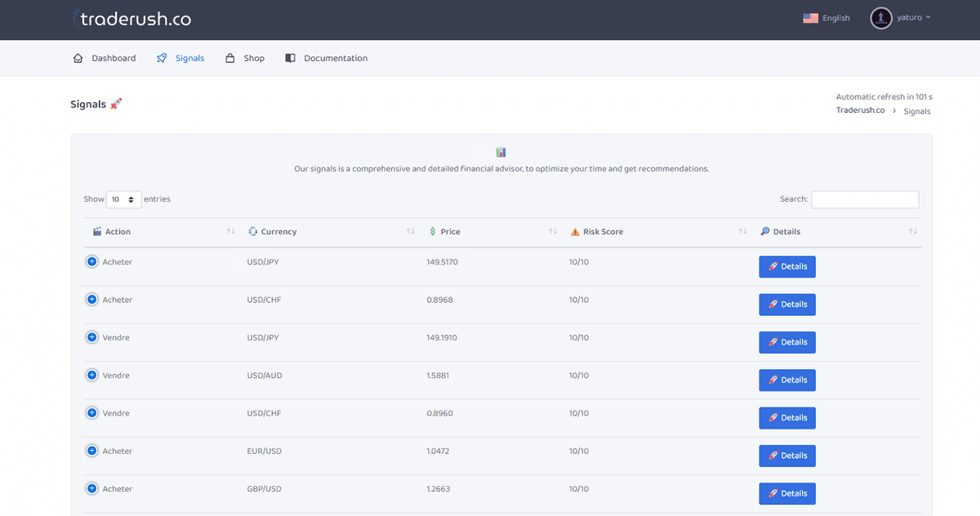Click the rocket icon in the Signals nav item
980x516 pixels.
tap(161, 58)
